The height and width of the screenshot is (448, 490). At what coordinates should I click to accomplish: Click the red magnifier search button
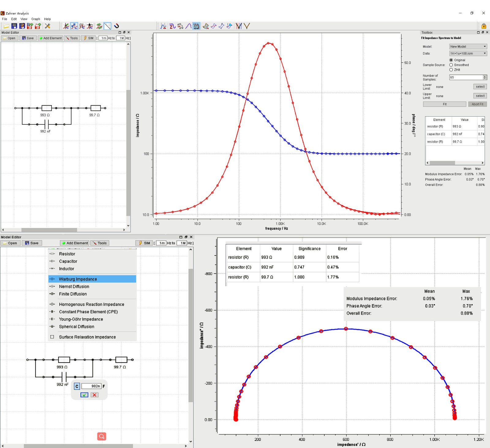[x=102, y=436]
